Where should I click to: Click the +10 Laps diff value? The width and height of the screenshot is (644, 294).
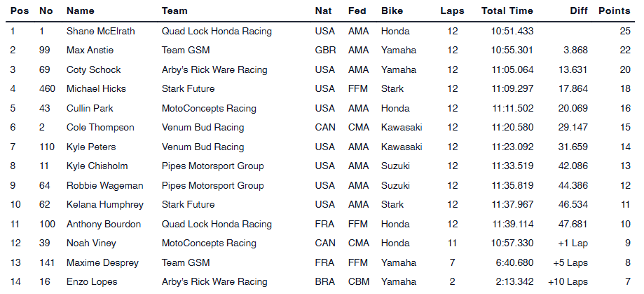point(568,282)
